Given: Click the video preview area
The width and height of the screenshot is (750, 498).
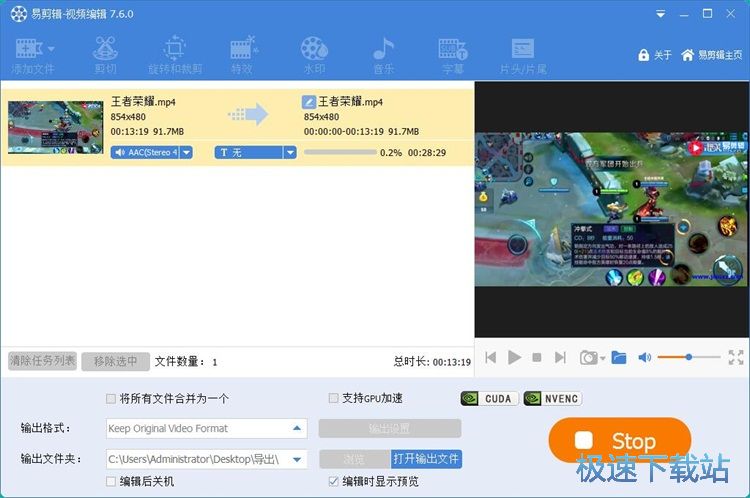Looking at the screenshot, I should click(612, 210).
